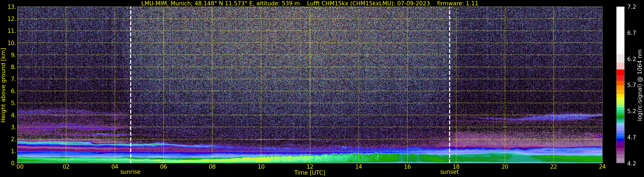The width and height of the screenshot is (644, 177).
Task: Click colorbar tick label "6.2"
Action: [632, 59]
